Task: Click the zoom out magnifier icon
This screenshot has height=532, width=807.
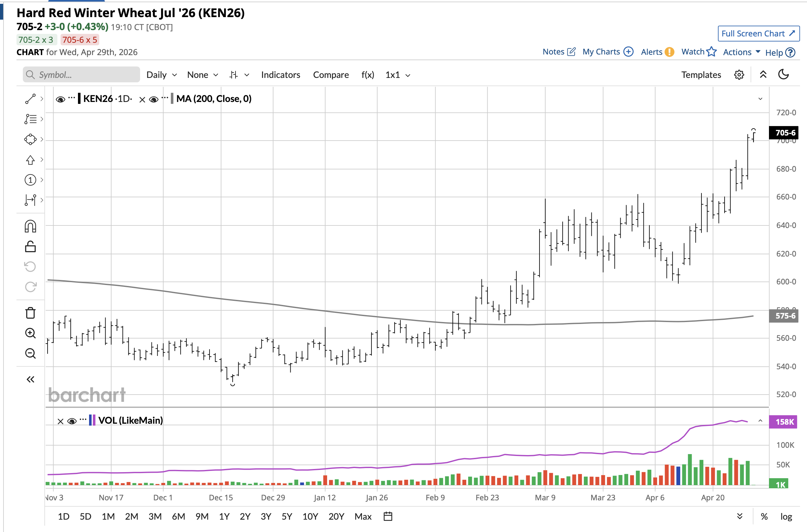Action: click(x=30, y=353)
